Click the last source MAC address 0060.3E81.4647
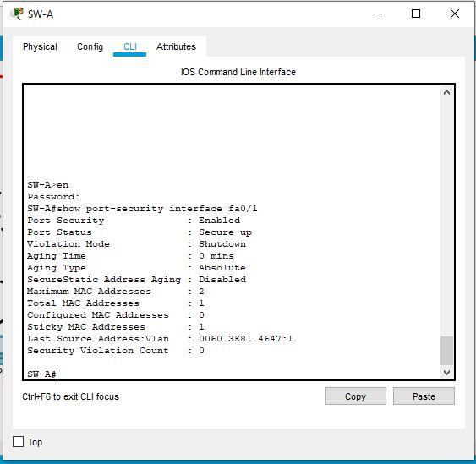 tap(240, 338)
